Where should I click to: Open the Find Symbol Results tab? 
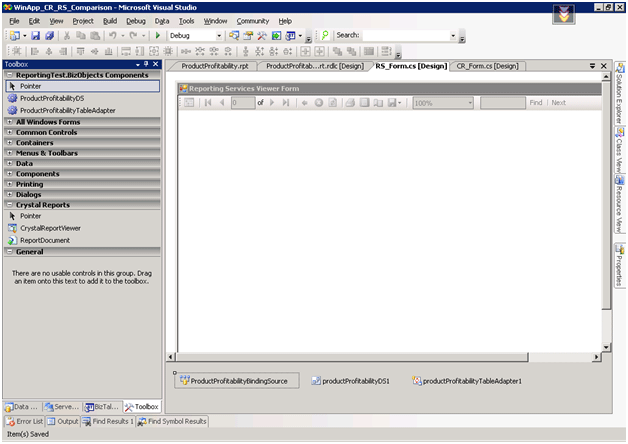(x=172, y=422)
